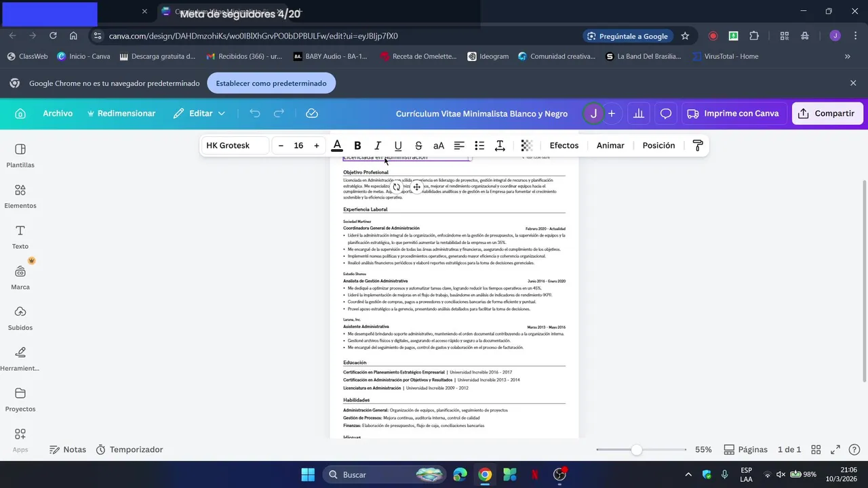Screen dimensions: 868x488
Task: Click the font size field showing 16
Action: 298,146
